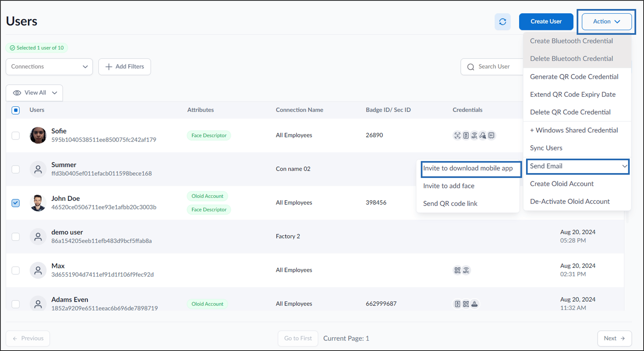The image size is (644, 351).
Task: Click demo user's placeholder avatar icon
Action: pyautogui.click(x=38, y=236)
